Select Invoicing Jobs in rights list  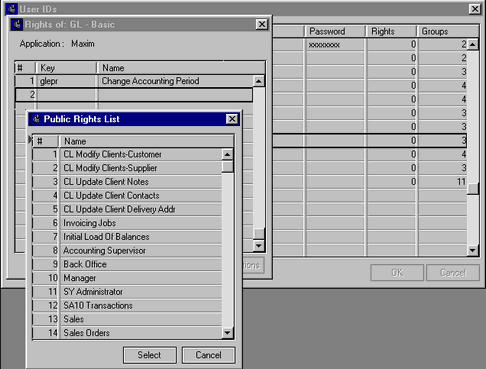(127, 223)
